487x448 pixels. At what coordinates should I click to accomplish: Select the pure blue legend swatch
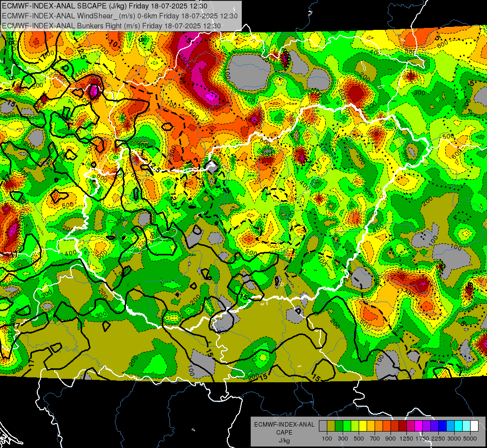click(x=443, y=426)
